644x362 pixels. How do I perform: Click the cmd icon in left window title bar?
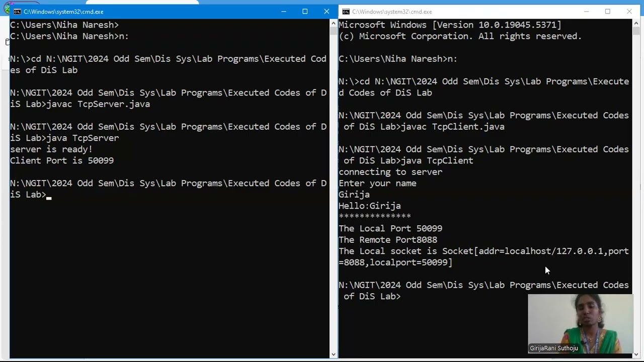[x=17, y=12]
